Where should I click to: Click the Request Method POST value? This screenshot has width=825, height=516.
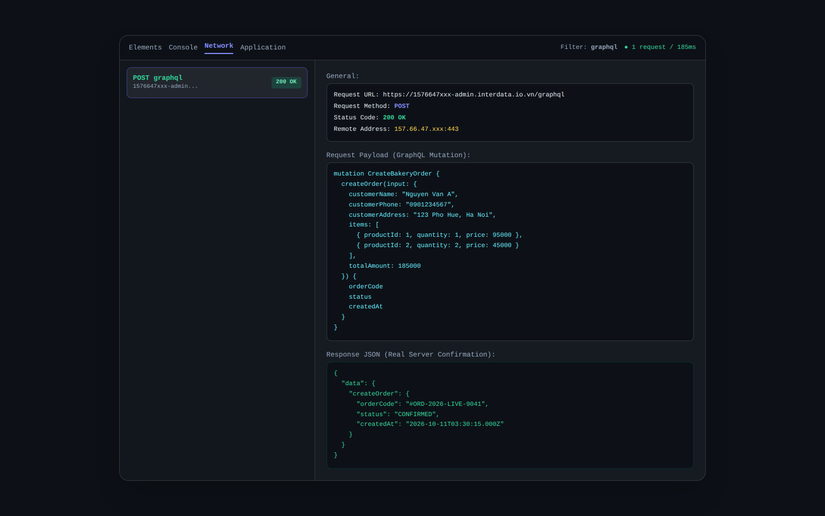point(401,106)
